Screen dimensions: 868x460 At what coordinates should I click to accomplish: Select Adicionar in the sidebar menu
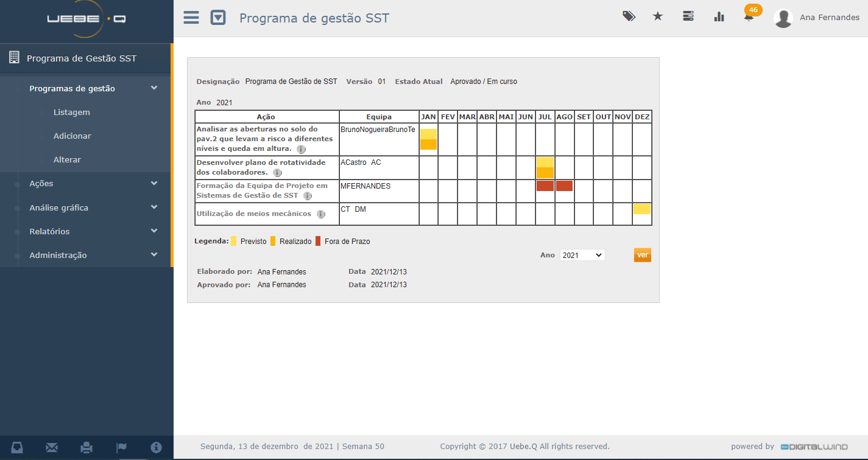pos(72,136)
